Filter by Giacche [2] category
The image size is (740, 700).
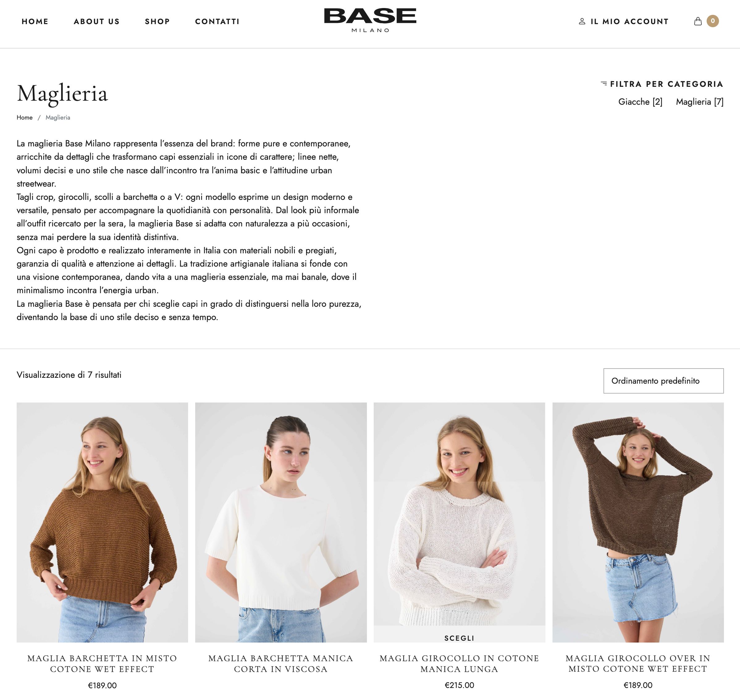(x=640, y=102)
